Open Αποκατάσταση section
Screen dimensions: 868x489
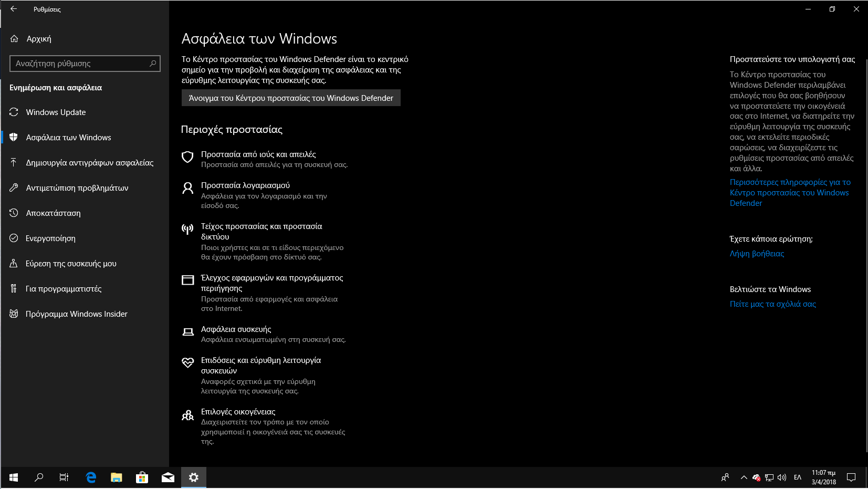85,213
